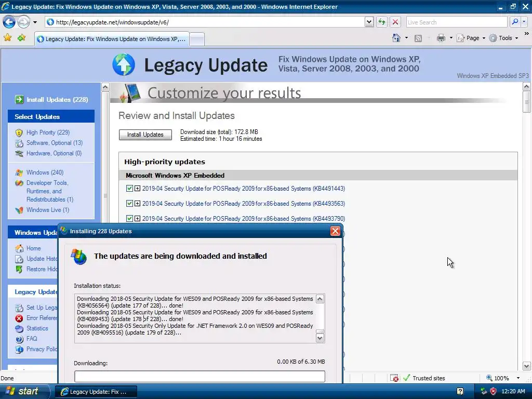Click the High Priority shield icon
This screenshot has width=532, height=399.
pyautogui.click(x=19, y=132)
